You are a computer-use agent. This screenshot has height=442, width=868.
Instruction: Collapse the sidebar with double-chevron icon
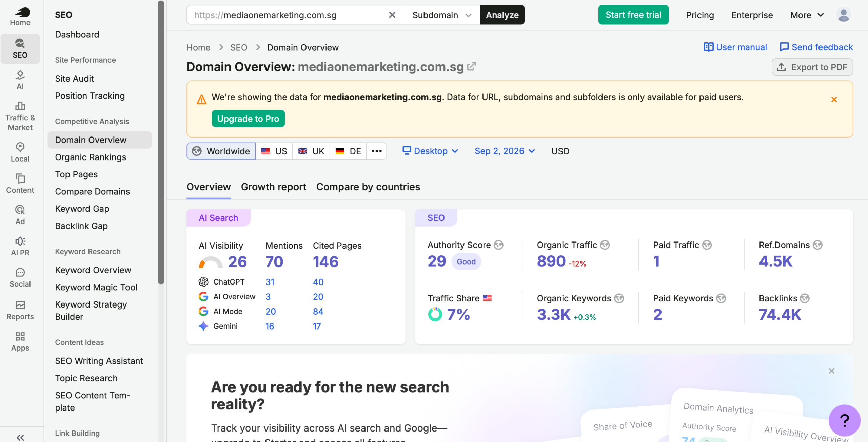[20, 437]
